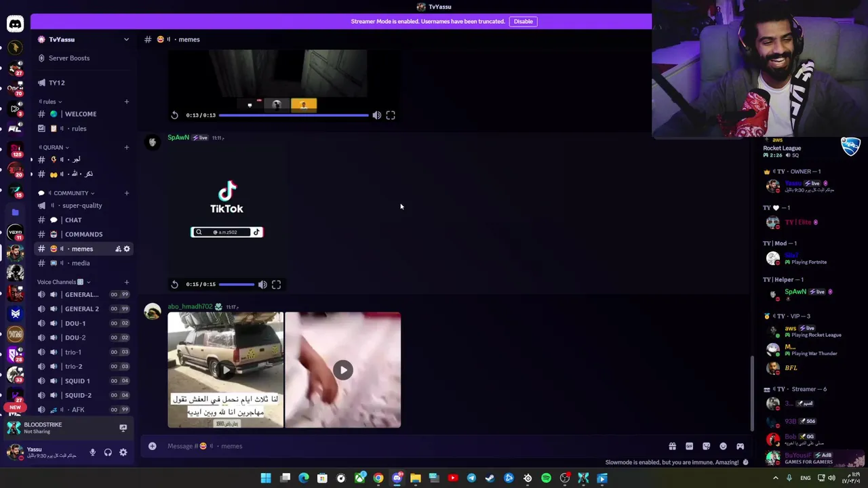
Task: Open VEXN server icon in sidebar
Action: (x=15, y=232)
